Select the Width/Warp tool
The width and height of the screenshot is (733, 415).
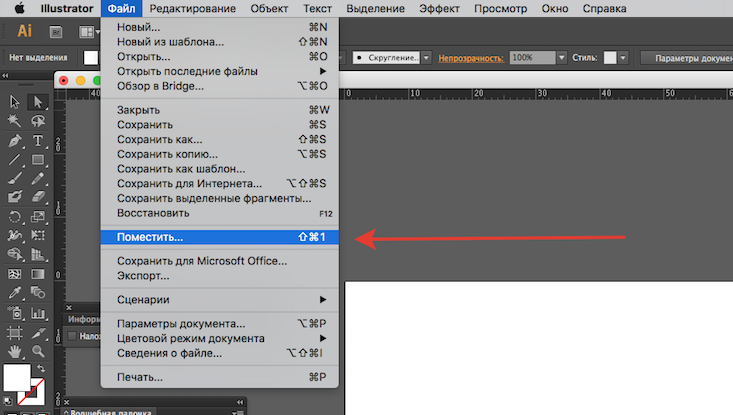click(14, 235)
